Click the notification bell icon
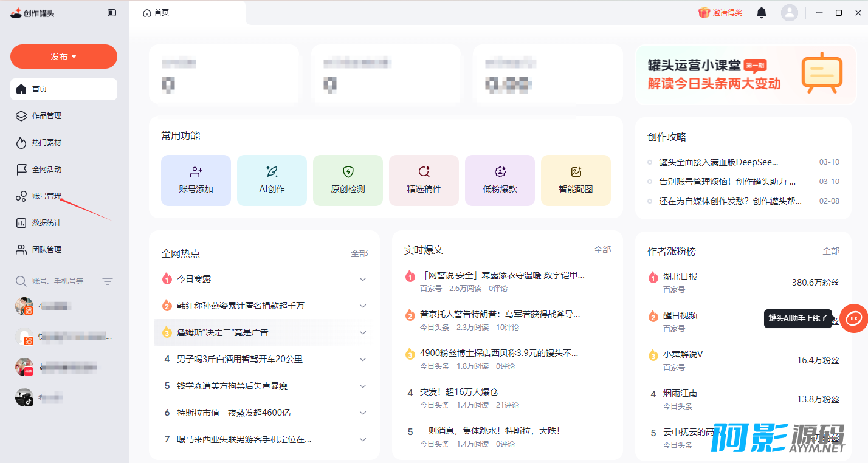 (x=761, y=13)
